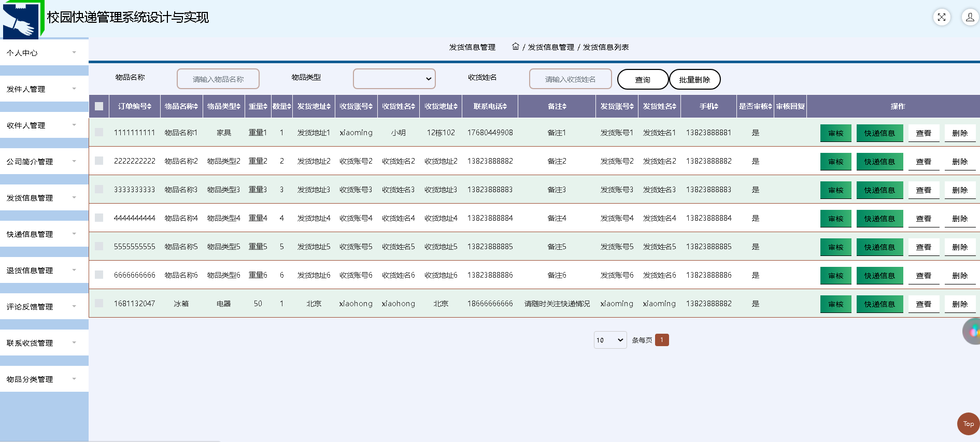This screenshot has height=442, width=980.
Task: Sort by 收货账号 column header
Action: 357,106
